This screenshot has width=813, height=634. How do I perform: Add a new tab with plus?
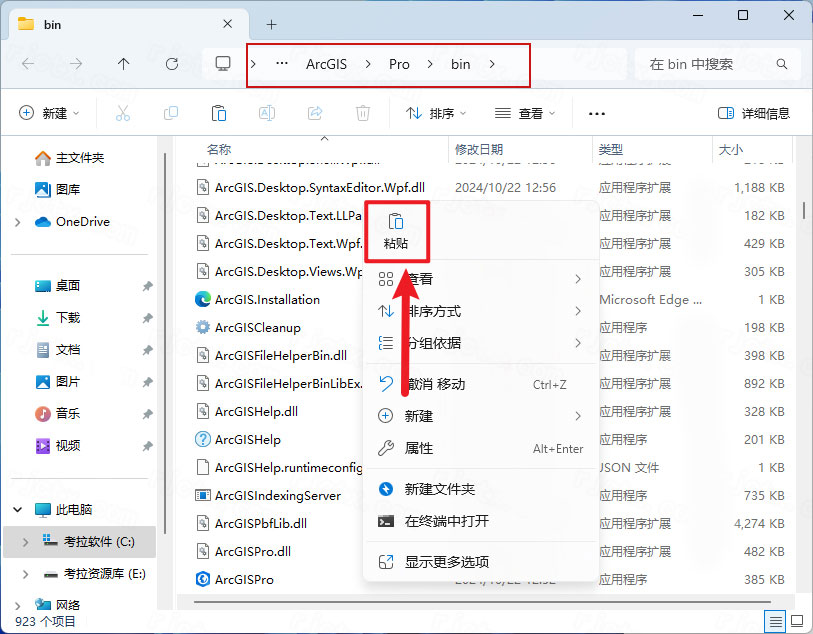coord(271,24)
